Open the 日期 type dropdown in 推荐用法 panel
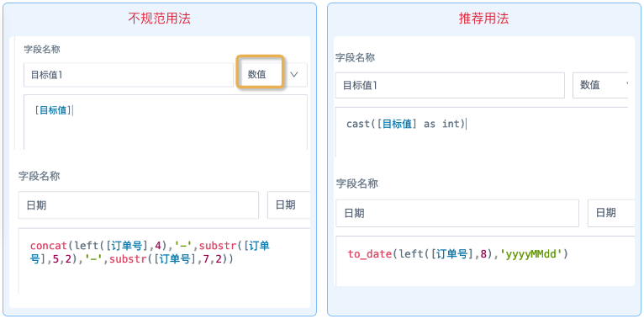The height and width of the screenshot is (319, 644). [610, 213]
